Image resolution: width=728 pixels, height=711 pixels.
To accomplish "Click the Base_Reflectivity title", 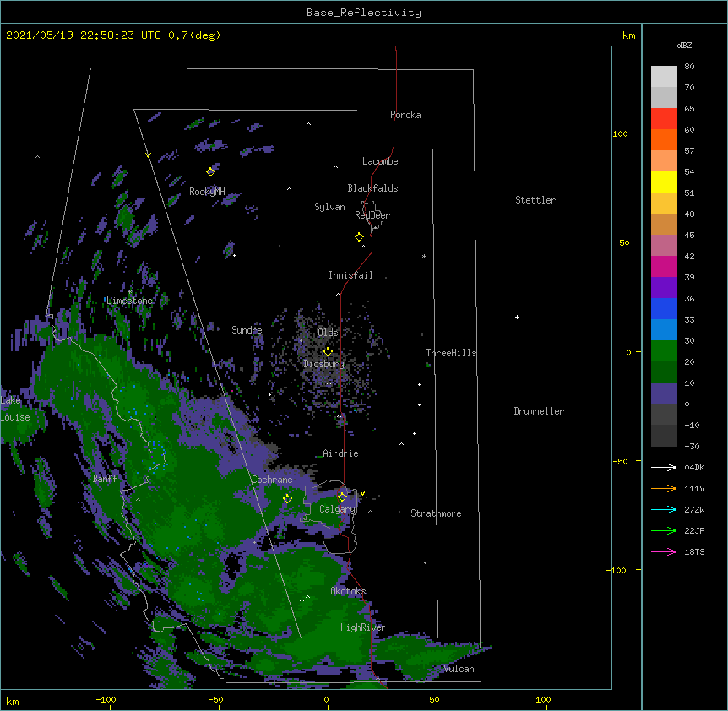I will [364, 13].
